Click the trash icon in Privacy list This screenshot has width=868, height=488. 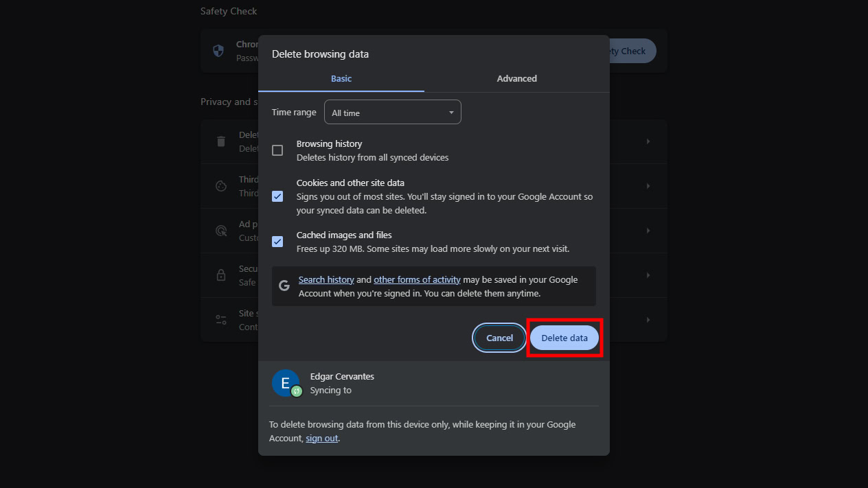(x=221, y=141)
